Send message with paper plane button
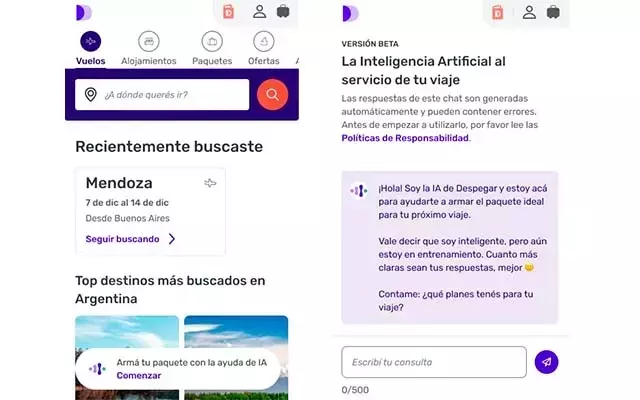Image resolution: width=640 pixels, height=400 pixels. click(547, 362)
